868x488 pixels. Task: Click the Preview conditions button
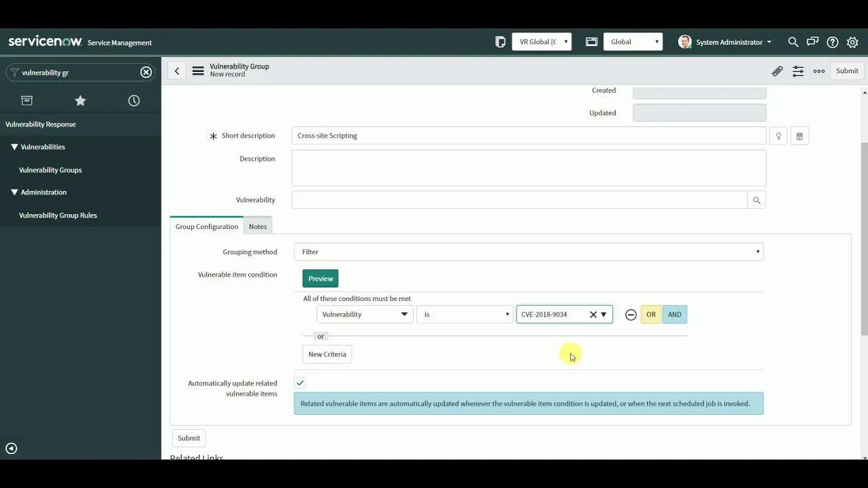coord(320,278)
